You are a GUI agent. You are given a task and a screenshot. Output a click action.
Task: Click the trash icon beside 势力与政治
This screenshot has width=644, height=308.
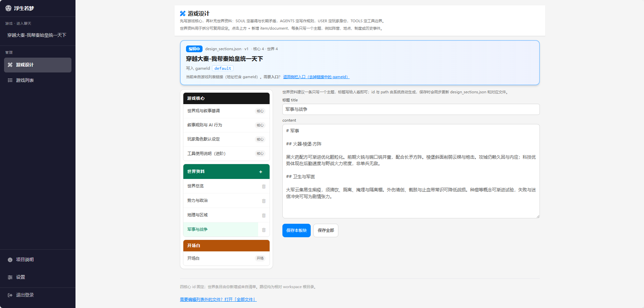[264, 201]
